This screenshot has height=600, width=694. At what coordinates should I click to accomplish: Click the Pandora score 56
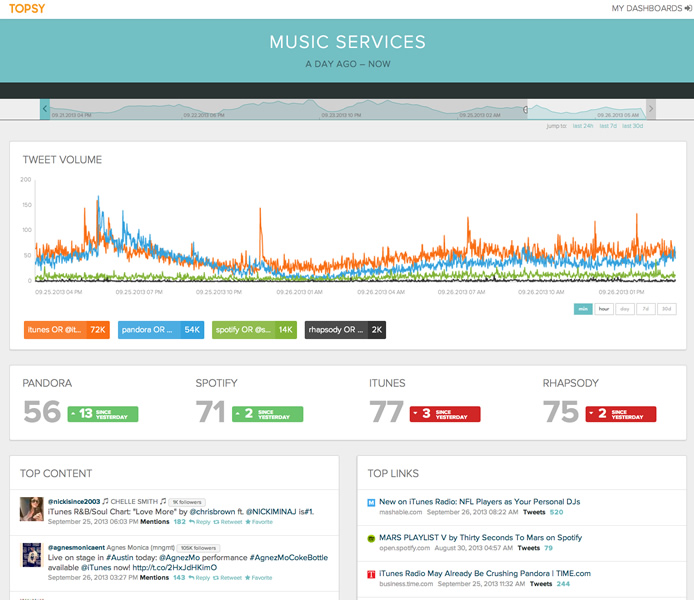pos(42,412)
